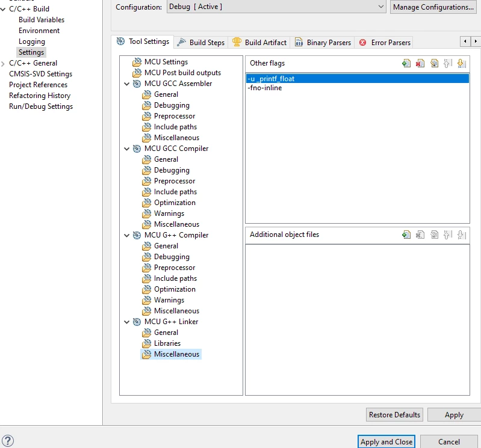Collapse the MCU GCC Assembler node

[x=126, y=84]
